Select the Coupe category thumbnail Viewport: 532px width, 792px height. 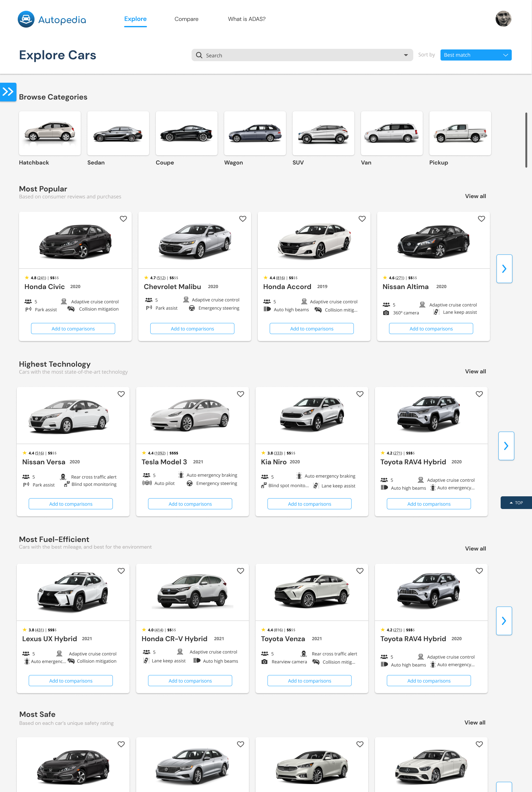[x=187, y=133]
